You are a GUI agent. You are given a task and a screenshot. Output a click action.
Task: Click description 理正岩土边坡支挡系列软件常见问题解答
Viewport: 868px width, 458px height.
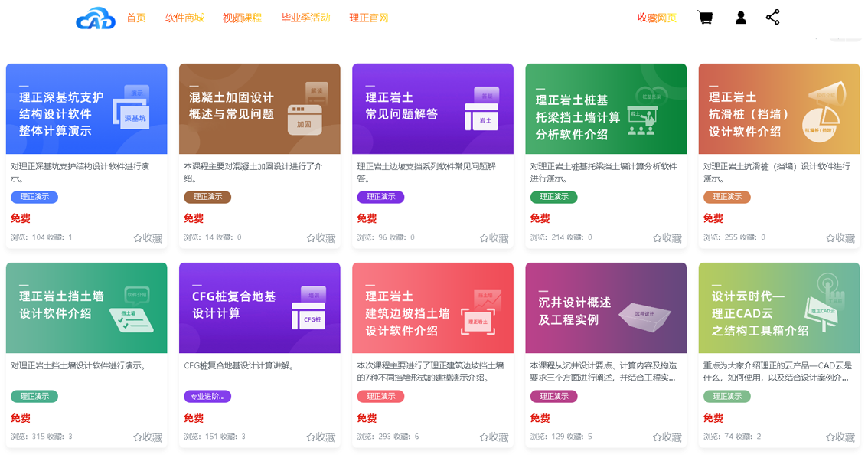426,172
